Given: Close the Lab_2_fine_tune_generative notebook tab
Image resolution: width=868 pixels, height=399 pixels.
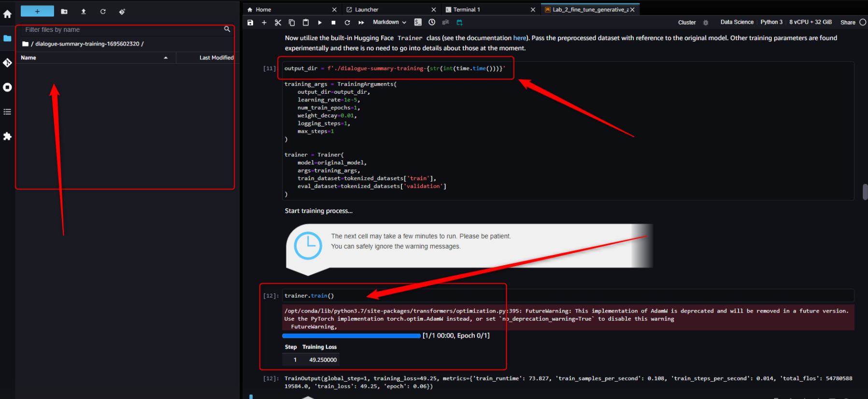Looking at the screenshot, I should tap(632, 10).
